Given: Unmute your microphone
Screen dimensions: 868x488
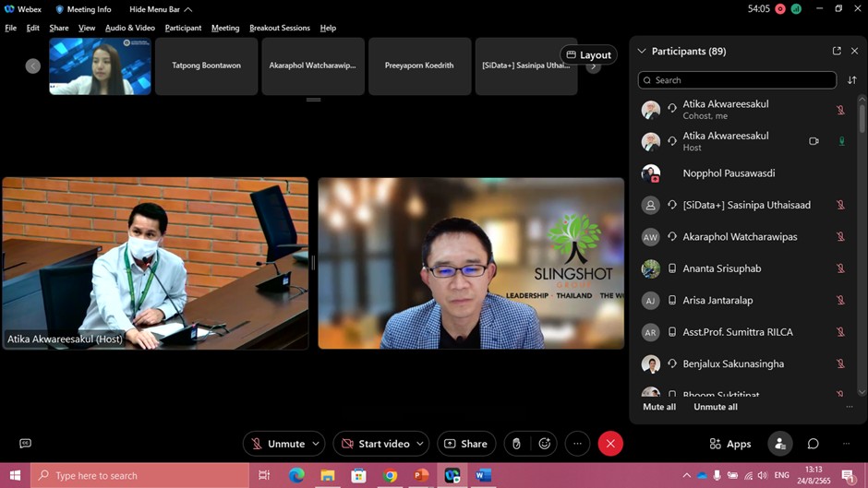Looking at the screenshot, I should coord(277,444).
